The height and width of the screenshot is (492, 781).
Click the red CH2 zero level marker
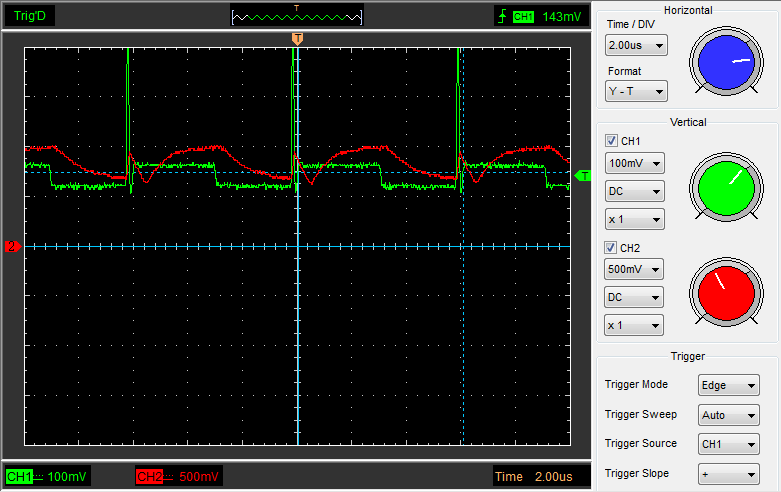(13, 246)
